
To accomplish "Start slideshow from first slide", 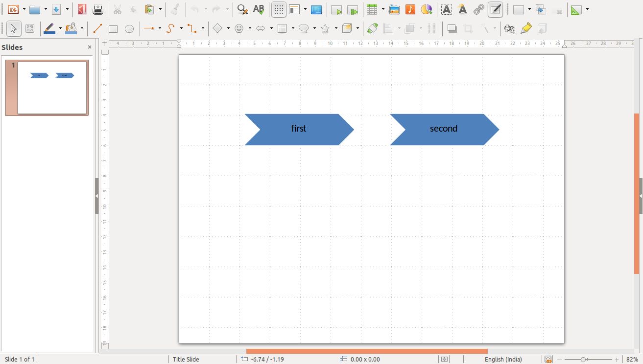I will (x=336, y=9).
